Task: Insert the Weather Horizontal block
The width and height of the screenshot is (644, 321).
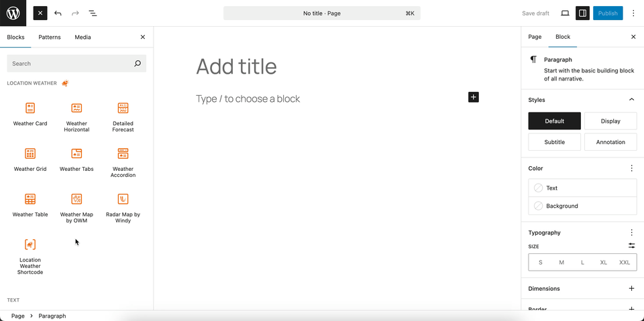Action: point(76,117)
